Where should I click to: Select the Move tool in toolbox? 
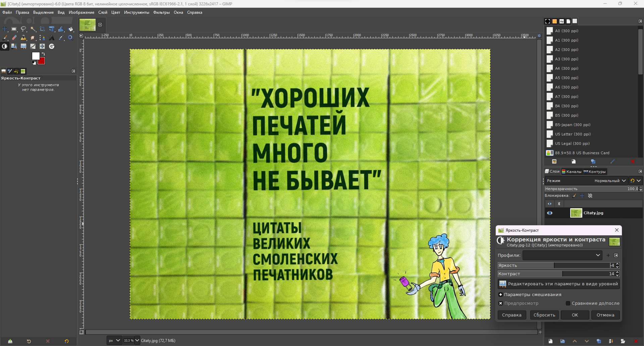(x=5, y=29)
